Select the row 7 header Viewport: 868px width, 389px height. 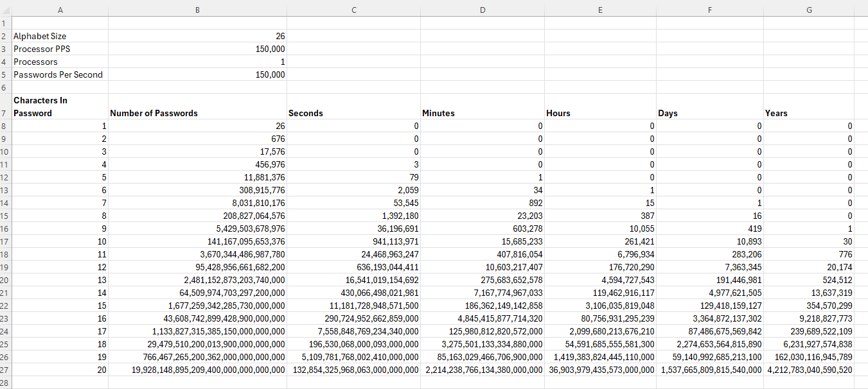click(4, 113)
